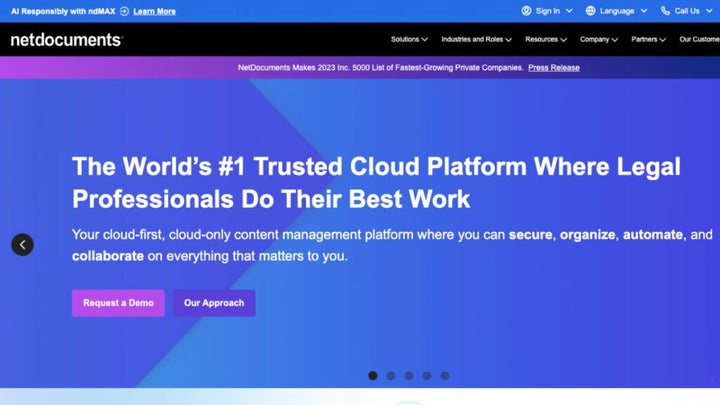Open the Partners menu
The height and width of the screenshot is (405, 720).
(x=649, y=40)
